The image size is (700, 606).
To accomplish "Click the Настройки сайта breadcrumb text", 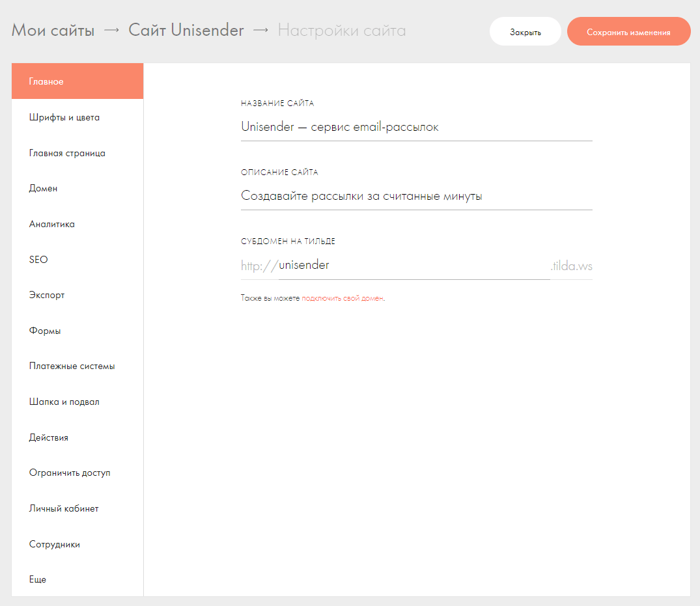I will (x=342, y=31).
